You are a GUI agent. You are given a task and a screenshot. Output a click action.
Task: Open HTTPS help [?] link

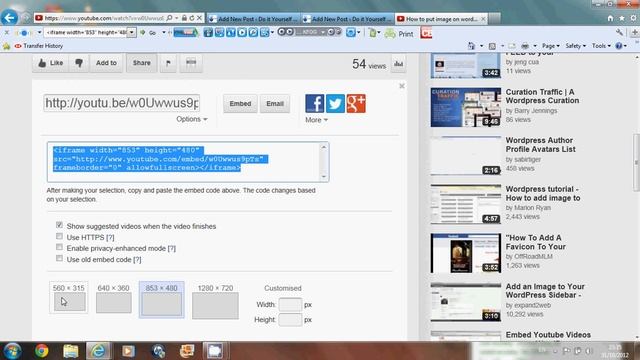tap(110, 237)
